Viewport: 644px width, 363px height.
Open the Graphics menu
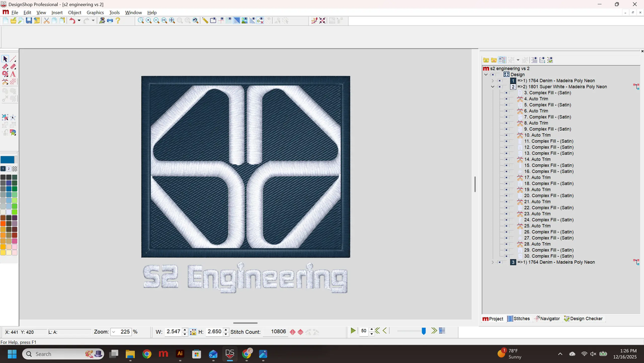pos(95,13)
